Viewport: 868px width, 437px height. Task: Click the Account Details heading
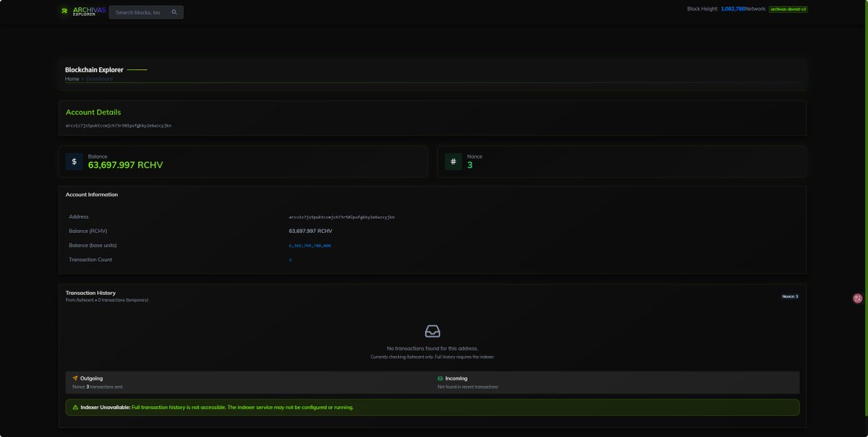(93, 112)
